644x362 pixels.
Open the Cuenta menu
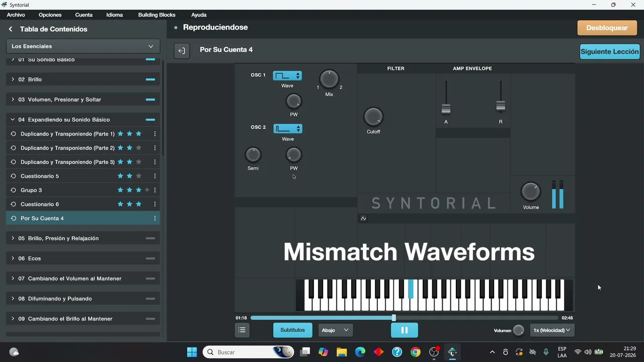click(x=84, y=15)
